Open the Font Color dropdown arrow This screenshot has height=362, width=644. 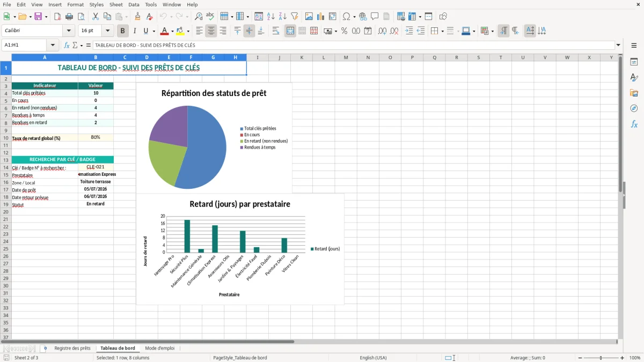click(x=172, y=31)
